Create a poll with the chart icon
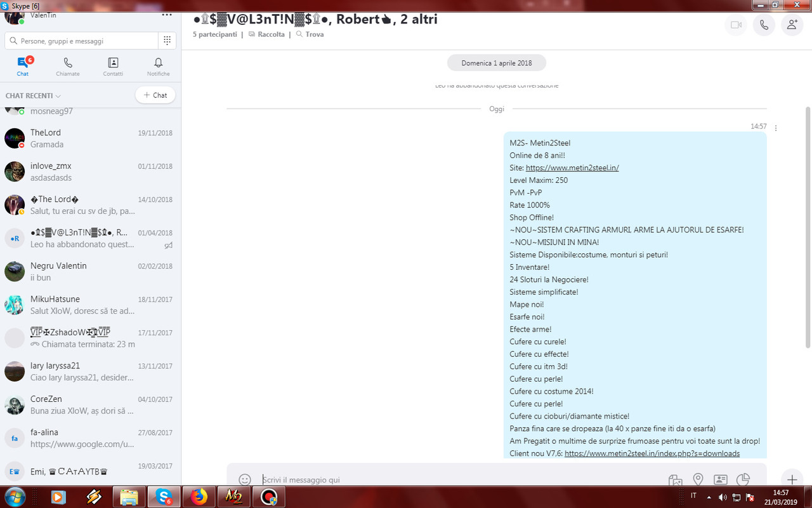This screenshot has height=508, width=812. 743,480
